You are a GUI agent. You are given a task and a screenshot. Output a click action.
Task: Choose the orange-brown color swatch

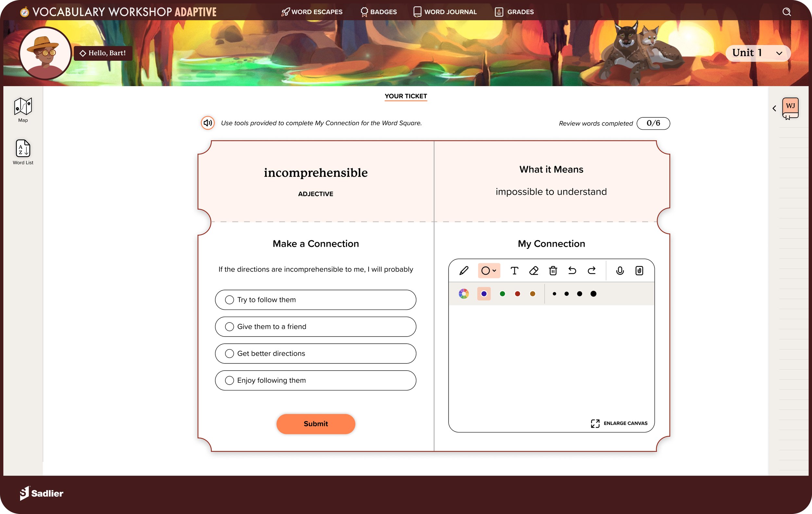tap(532, 294)
